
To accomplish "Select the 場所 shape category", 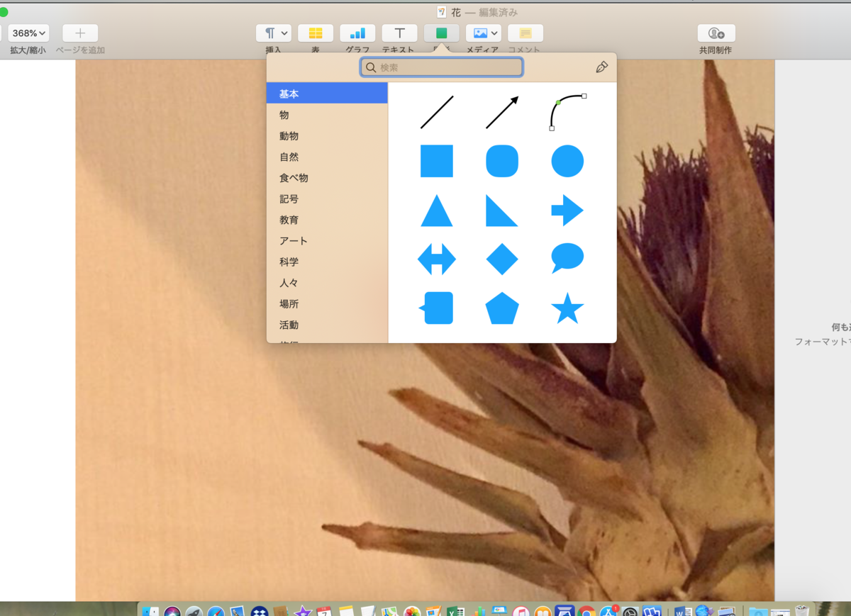I will click(x=327, y=304).
